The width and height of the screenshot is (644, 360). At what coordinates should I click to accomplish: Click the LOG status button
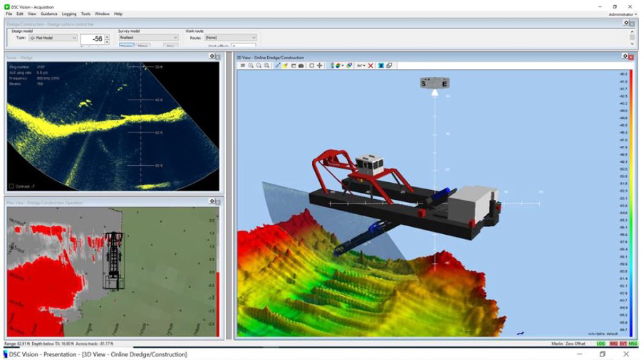point(601,344)
